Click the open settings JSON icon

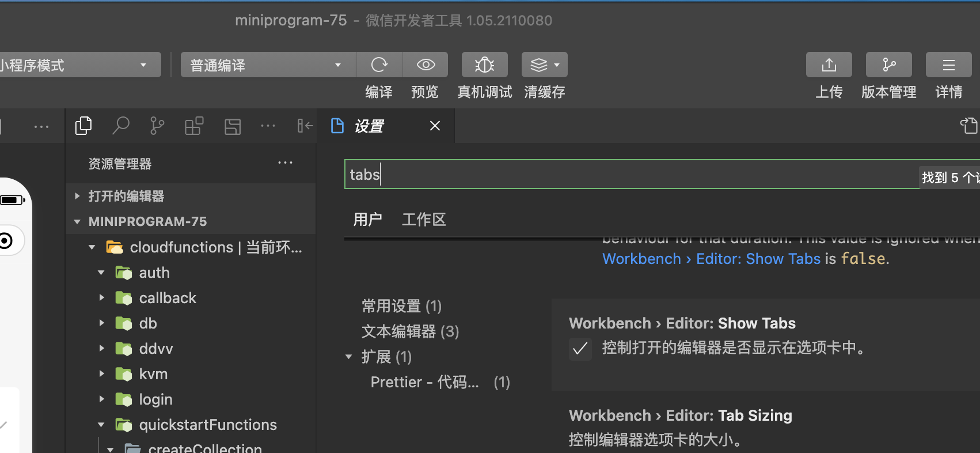[x=968, y=126]
